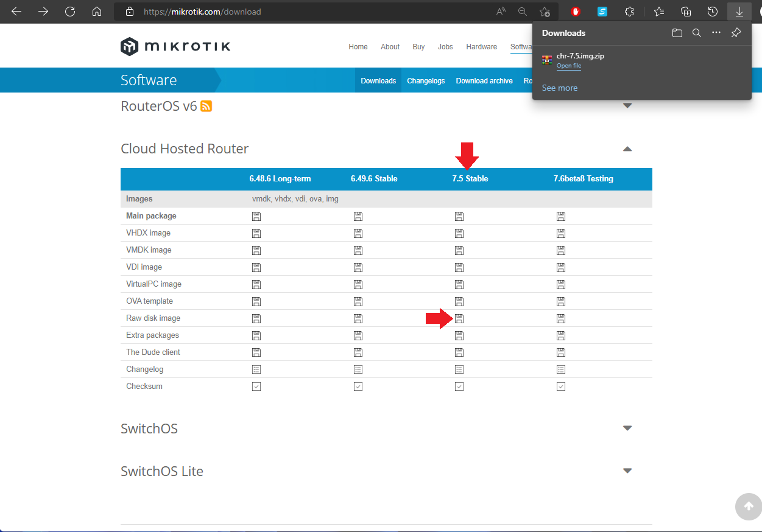
Task: Download 6.49.6 Stable VMDK image
Action: tap(358, 250)
